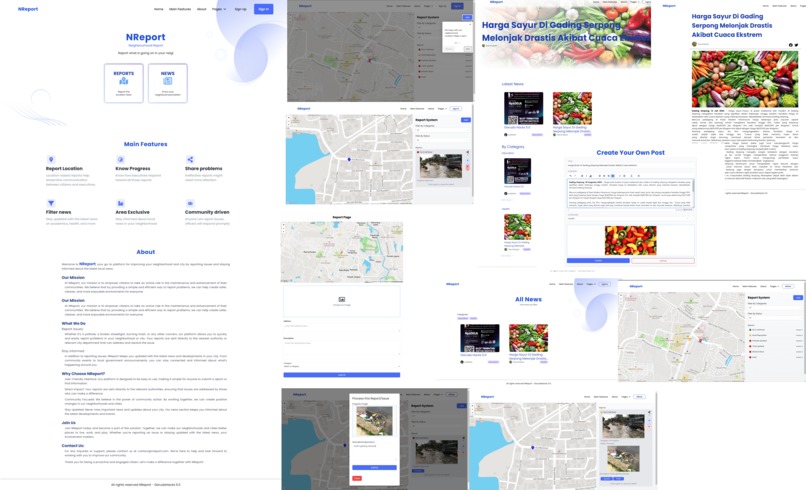Click the Address field on the Report Page form

[342, 326]
